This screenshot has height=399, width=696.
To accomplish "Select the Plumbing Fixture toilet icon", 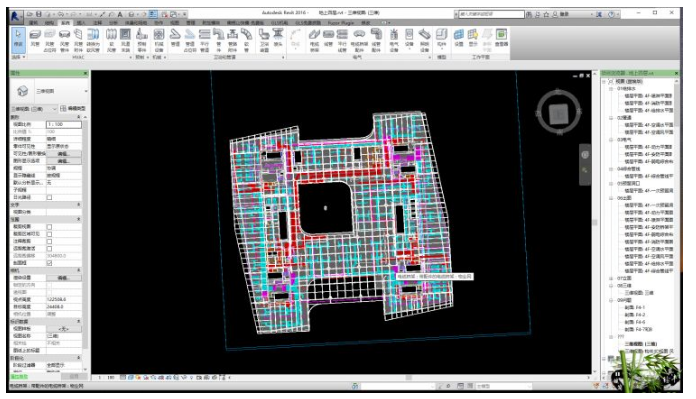I will pos(264,39).
